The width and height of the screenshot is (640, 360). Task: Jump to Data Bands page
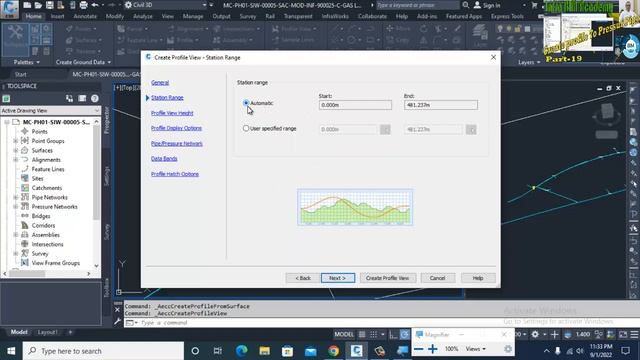164,158
